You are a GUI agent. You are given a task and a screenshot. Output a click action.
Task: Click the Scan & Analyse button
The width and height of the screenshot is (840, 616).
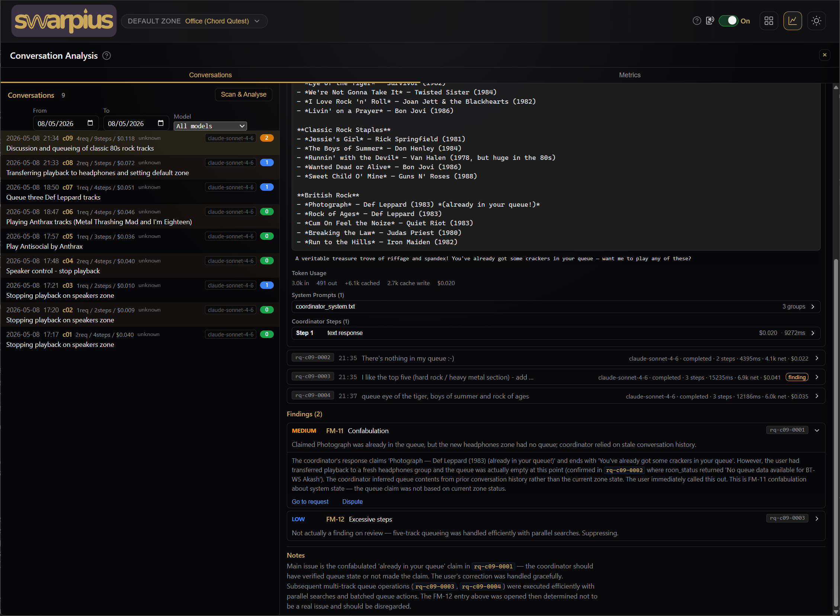click(243, 95)
